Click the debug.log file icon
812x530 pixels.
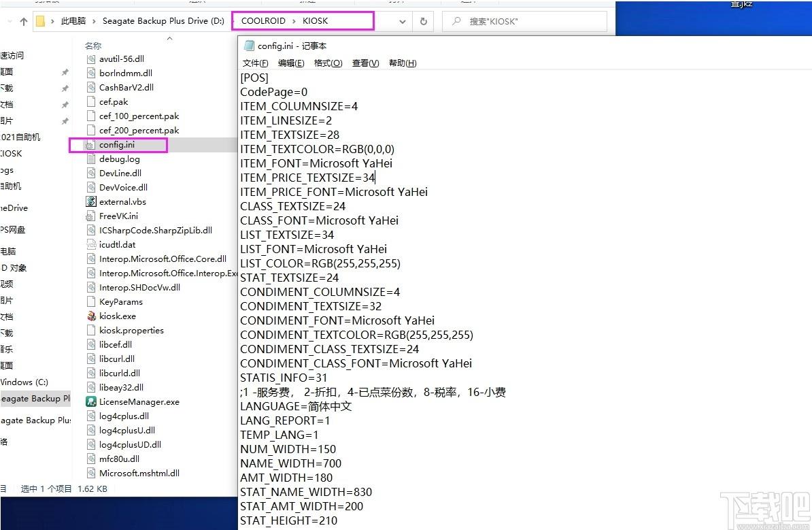click(91, 159)
